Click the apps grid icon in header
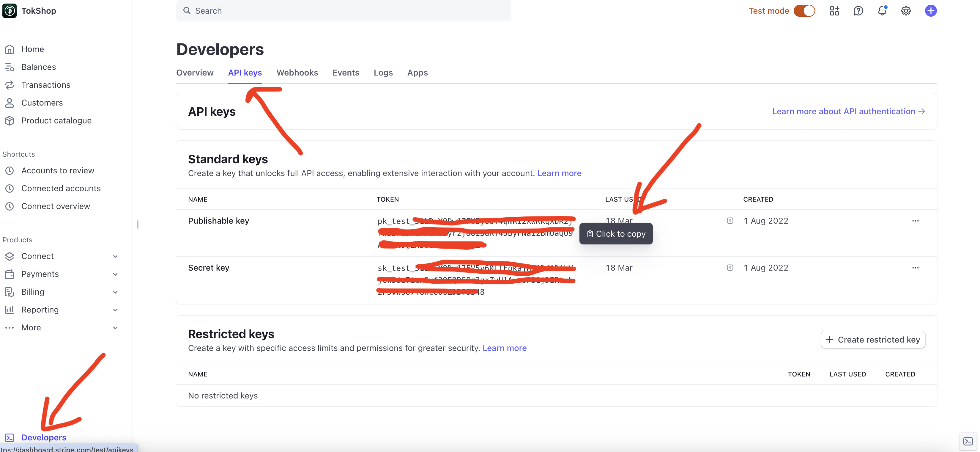 (x=834, y=11)
